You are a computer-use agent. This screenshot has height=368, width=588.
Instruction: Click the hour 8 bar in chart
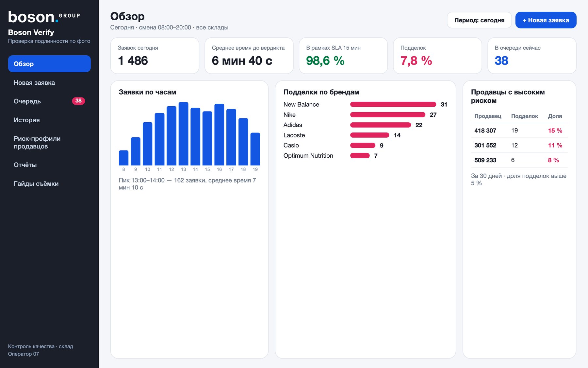pyautogui.click(x=123, y=158)
